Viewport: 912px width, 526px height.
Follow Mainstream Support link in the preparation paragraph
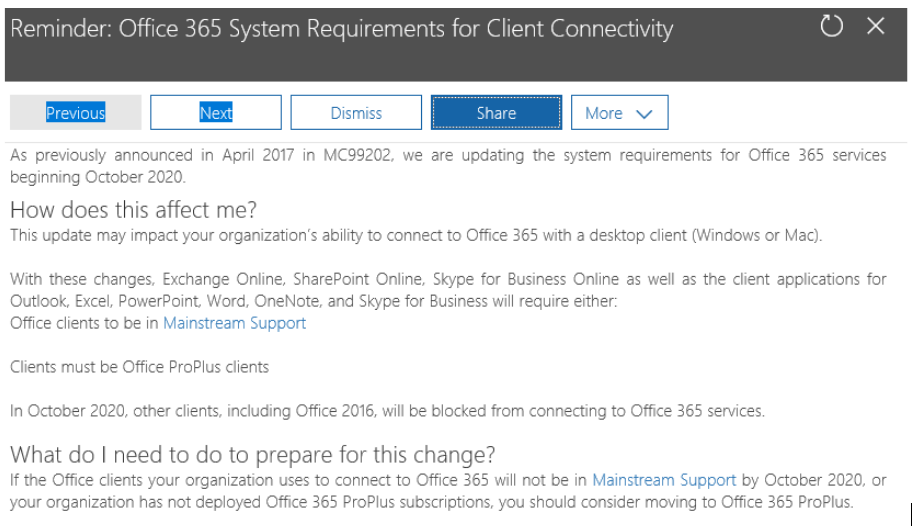pyautogui.click(x=664, y=480)
